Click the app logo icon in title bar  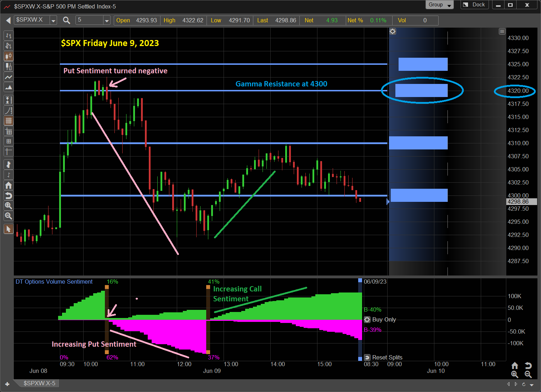pos(7,6)
